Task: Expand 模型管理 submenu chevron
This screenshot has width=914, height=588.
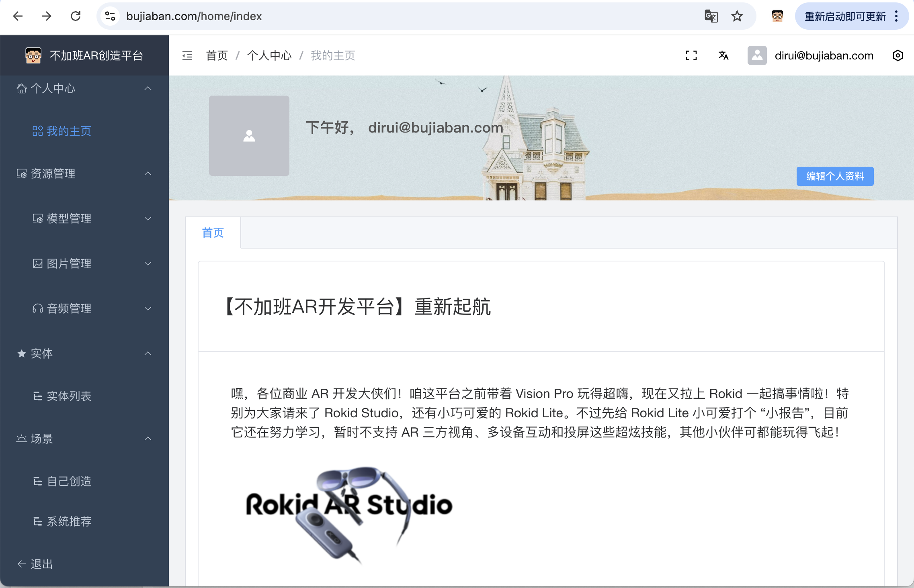Action: click(x=148, y=218)
